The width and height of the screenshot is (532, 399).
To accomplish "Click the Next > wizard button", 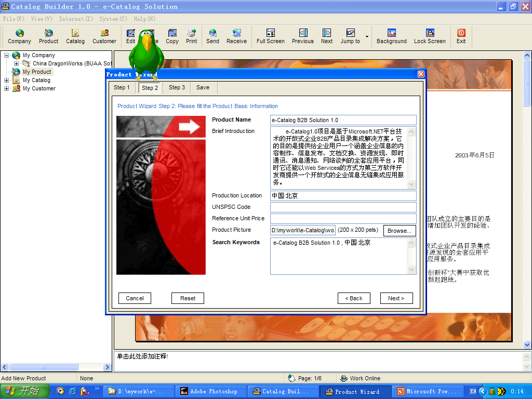I will 396,298.
